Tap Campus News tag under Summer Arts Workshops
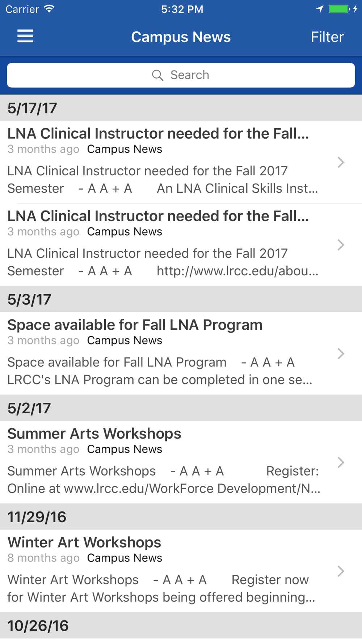The image size is (362, 644). pyautogui.click(x=125, y=449)
